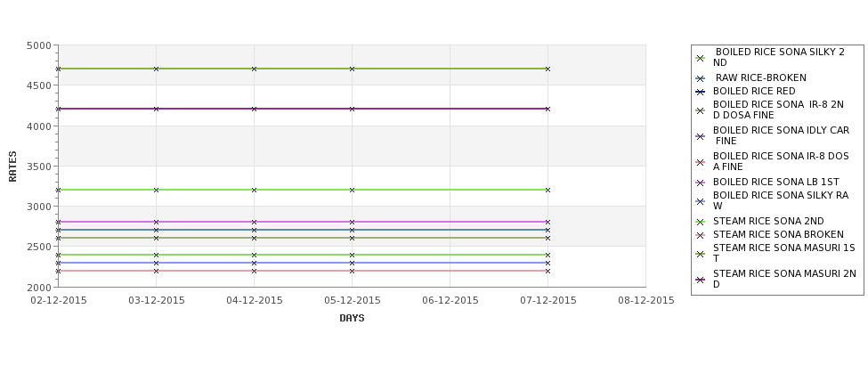Viewport: 868px width, 382px height.
Task: Select the 4200 data point on 05-12-2015
Action: 352,109
